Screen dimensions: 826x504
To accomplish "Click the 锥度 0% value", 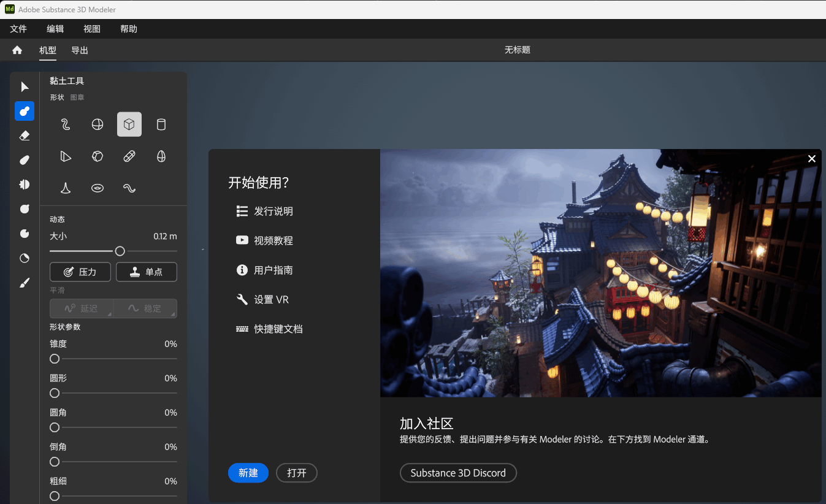I will click(x=170, y=344).
